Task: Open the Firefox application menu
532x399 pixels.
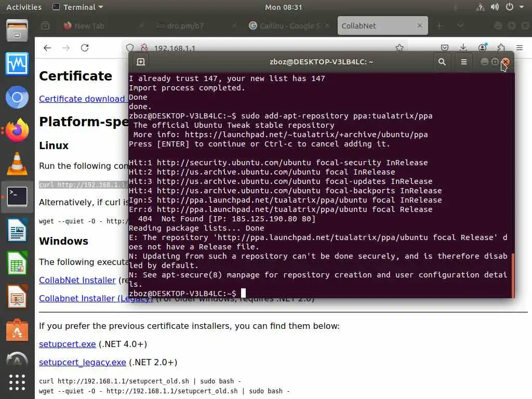Action: coord(520,48)
